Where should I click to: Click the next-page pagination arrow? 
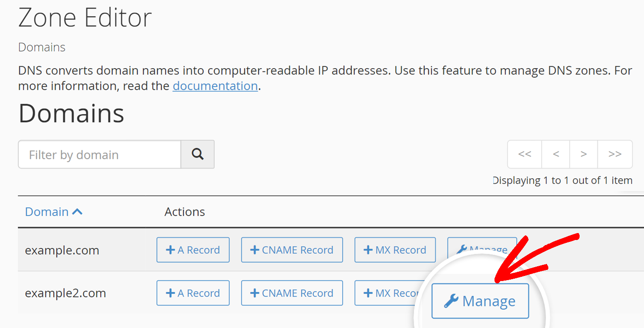[x=583, y=154]
